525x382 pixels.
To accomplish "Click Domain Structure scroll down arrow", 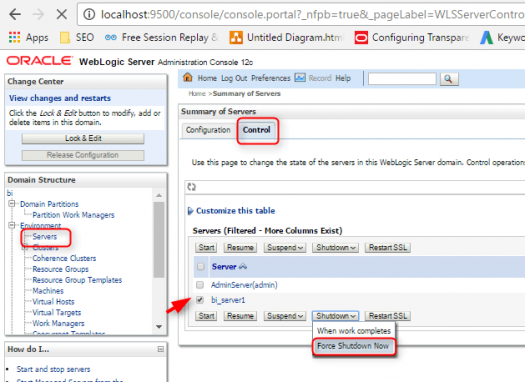I will 159,326.
